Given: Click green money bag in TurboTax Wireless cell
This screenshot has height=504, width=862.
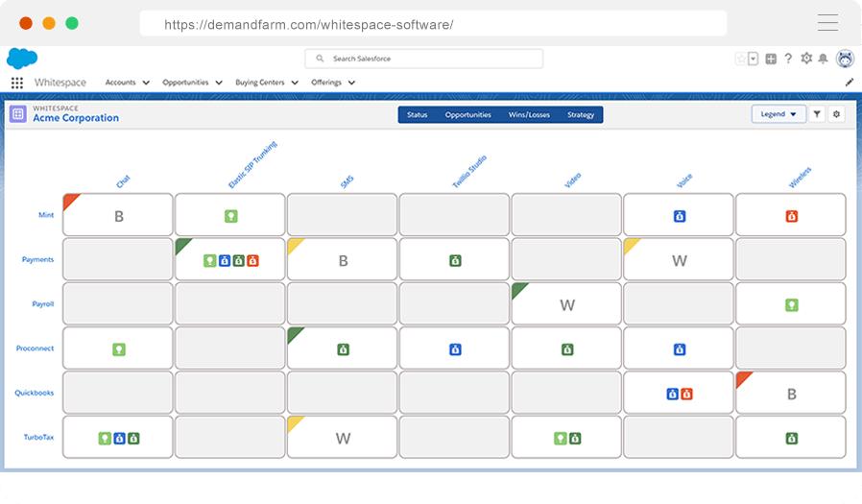Looking at the screenshot, I should (x=792, y=439).
